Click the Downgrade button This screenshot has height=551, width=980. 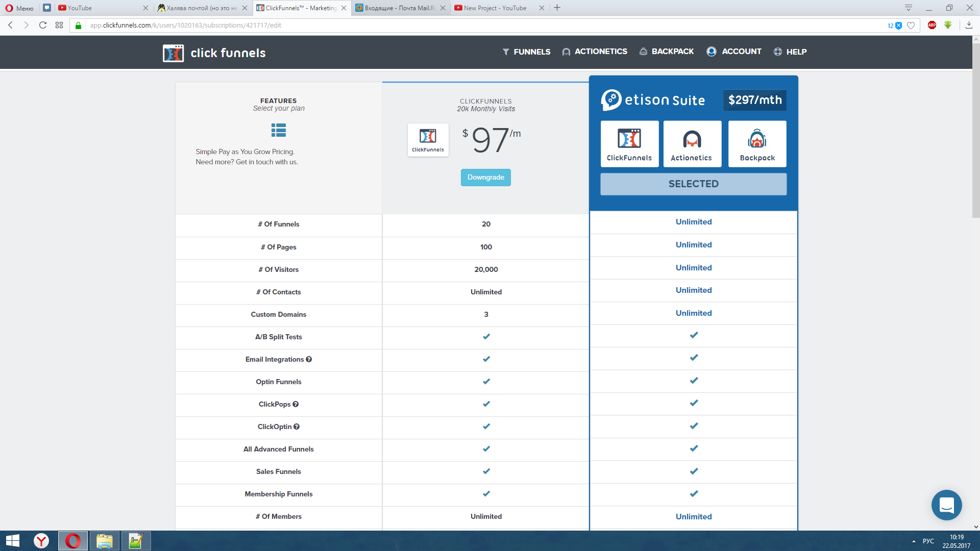pyautogui.click(x=486, y=178)
